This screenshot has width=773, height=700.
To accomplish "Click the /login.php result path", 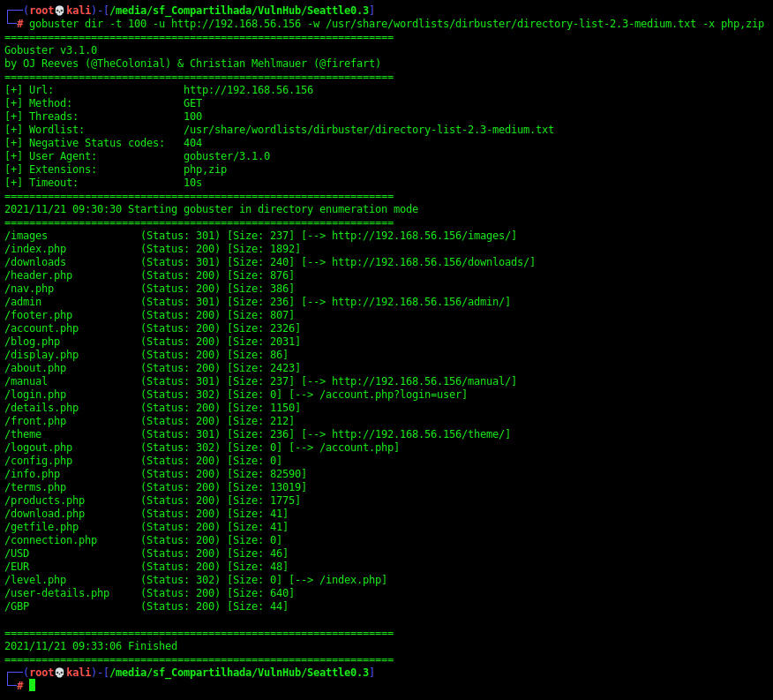I will 35,395.
